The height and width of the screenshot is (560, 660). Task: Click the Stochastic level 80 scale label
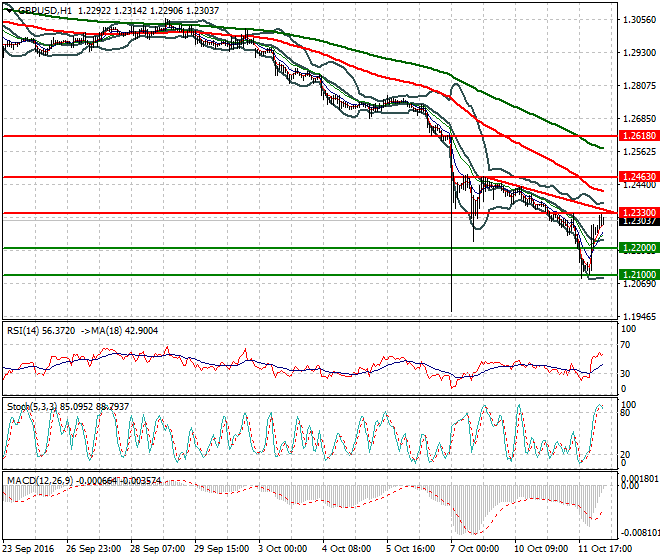tap(625, 413)
